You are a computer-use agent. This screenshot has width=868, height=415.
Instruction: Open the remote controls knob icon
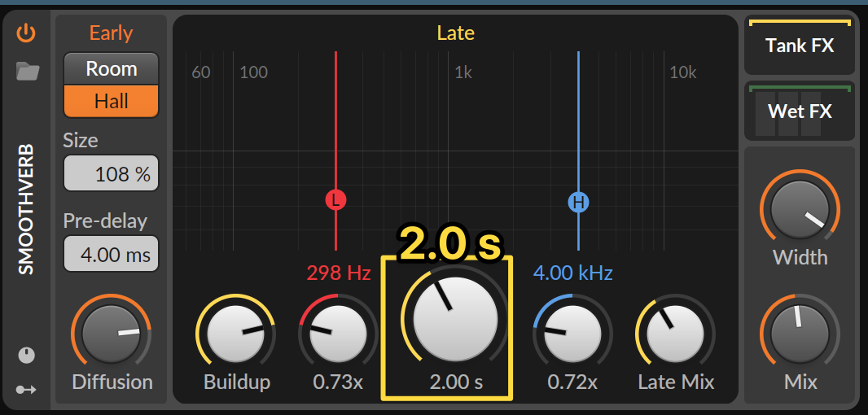click(x=27, y=356)
